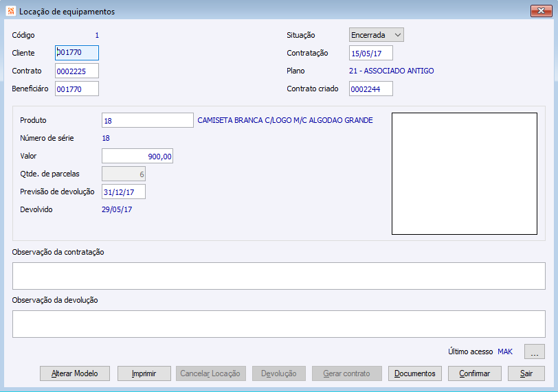Viewport: 558px width, 392px height.
Task: Click the Número de série value 18
Action: click(106, 138)
